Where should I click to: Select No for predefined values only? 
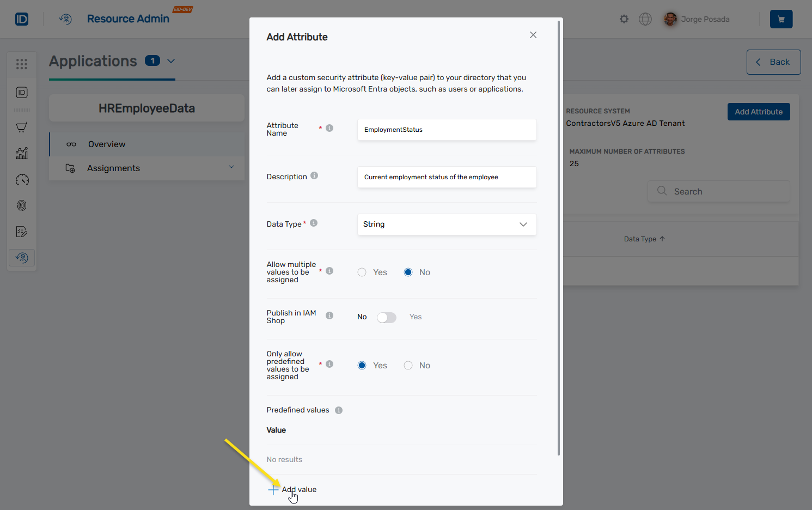coord(408,365)
